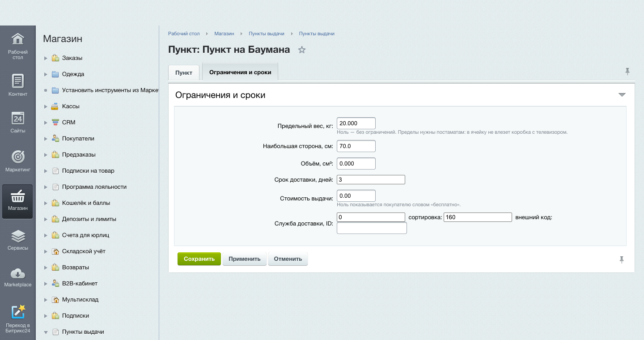
Task: Focus сортировка input field
Action: [478, 217]
